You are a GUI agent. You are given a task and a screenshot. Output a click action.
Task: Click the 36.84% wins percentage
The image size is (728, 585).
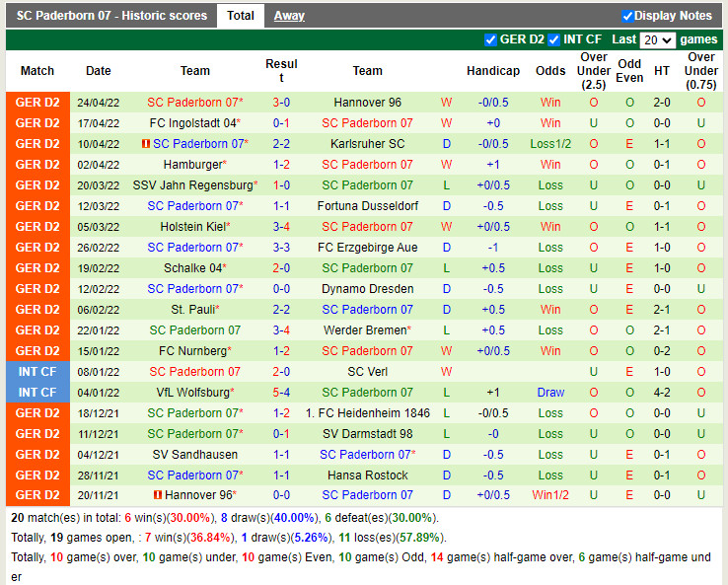210,538
